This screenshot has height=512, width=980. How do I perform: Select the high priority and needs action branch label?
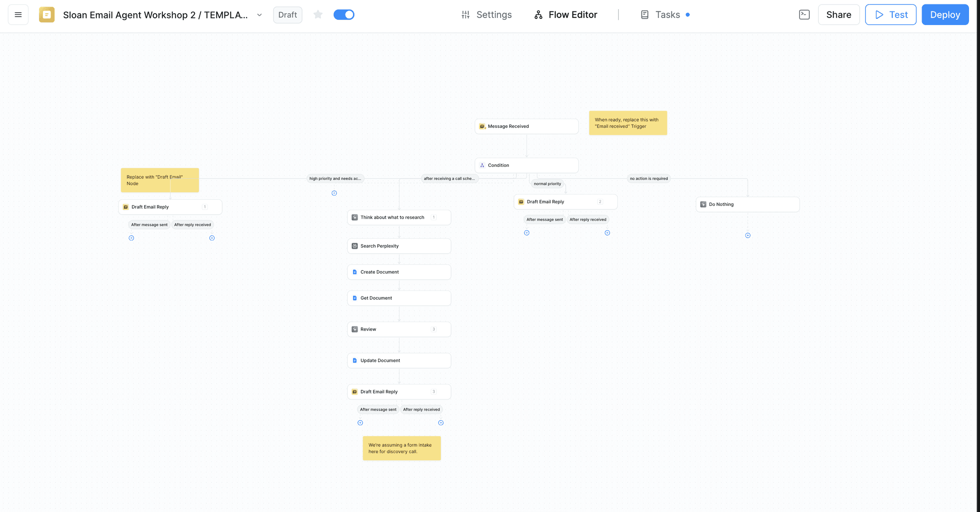335,179
